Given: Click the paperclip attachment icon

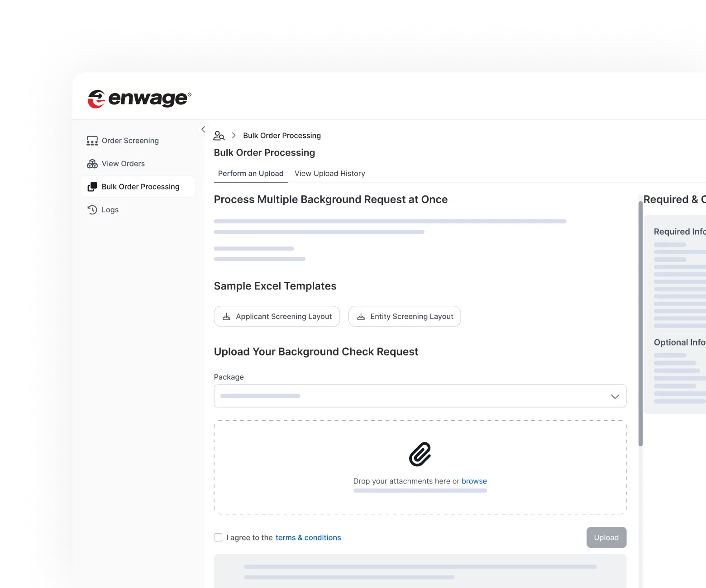Looking at the screenshot, I should (420, 455).
